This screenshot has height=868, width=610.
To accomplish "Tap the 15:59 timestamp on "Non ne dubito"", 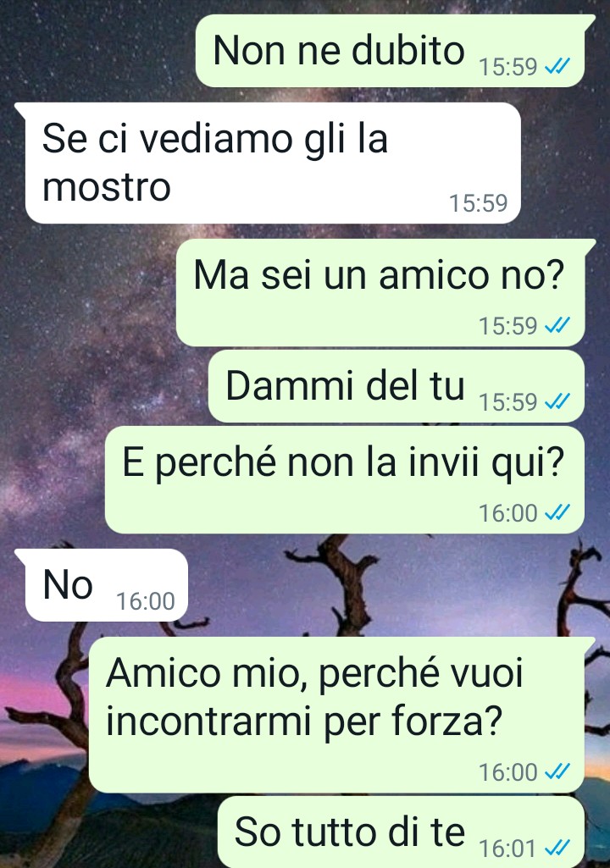I will tap(508, 67).
